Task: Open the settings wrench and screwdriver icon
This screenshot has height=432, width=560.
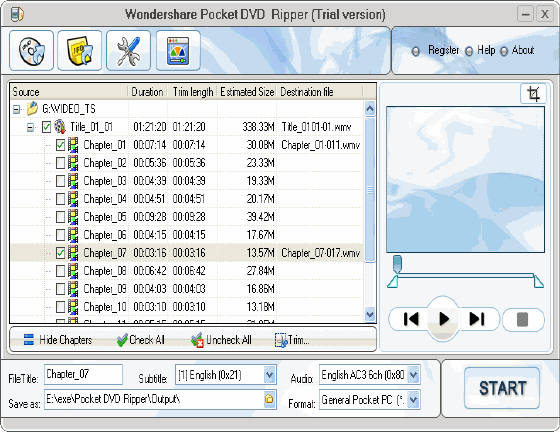Action: [x=128, y=50]
